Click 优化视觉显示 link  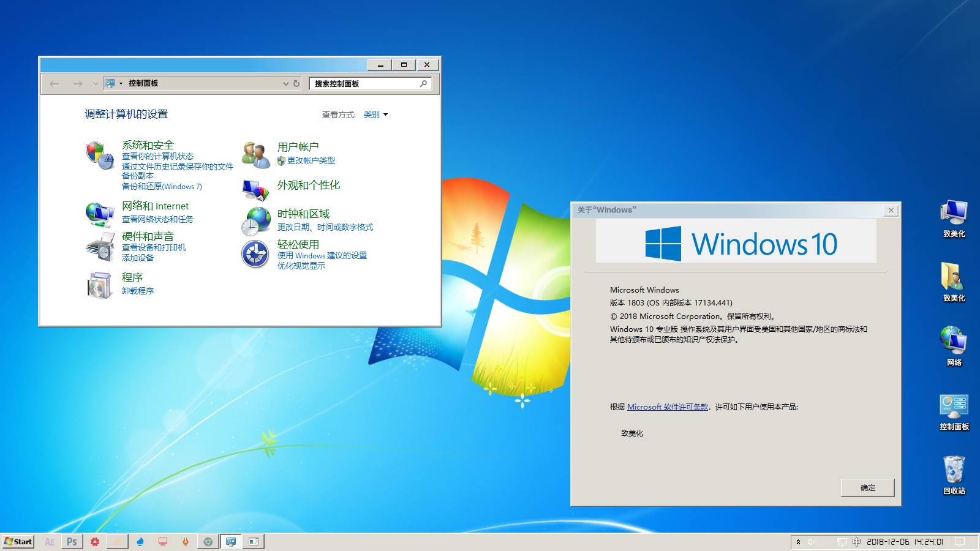tap(301, 266)
